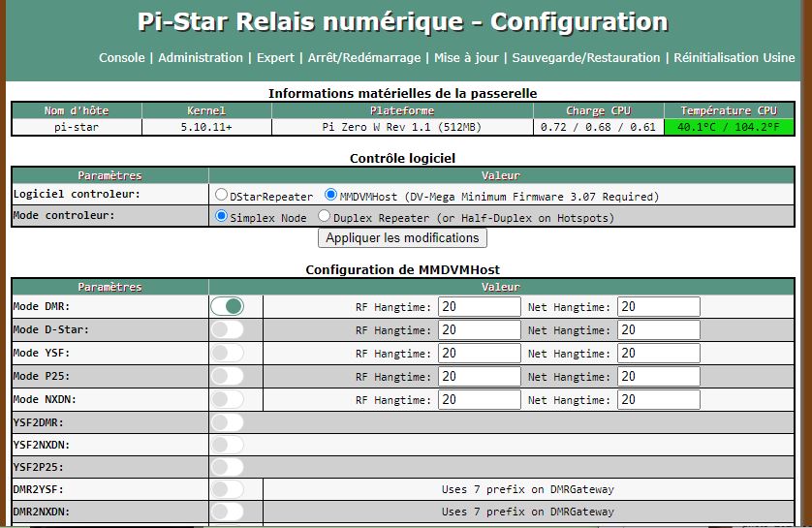The height and width of the screenshot is (528, 812).
Task: Focus P25 Net Hangtime field
Action: [659, 376]
